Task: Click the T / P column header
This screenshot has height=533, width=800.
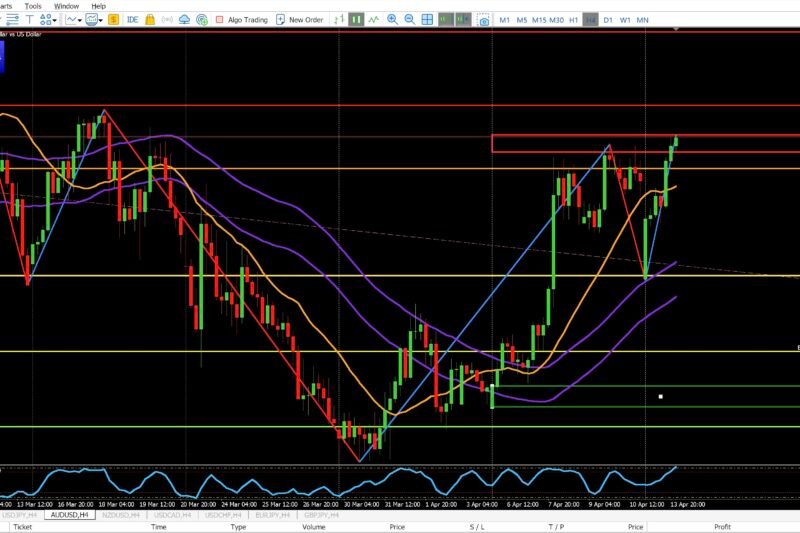Action: tap(556, 527)
